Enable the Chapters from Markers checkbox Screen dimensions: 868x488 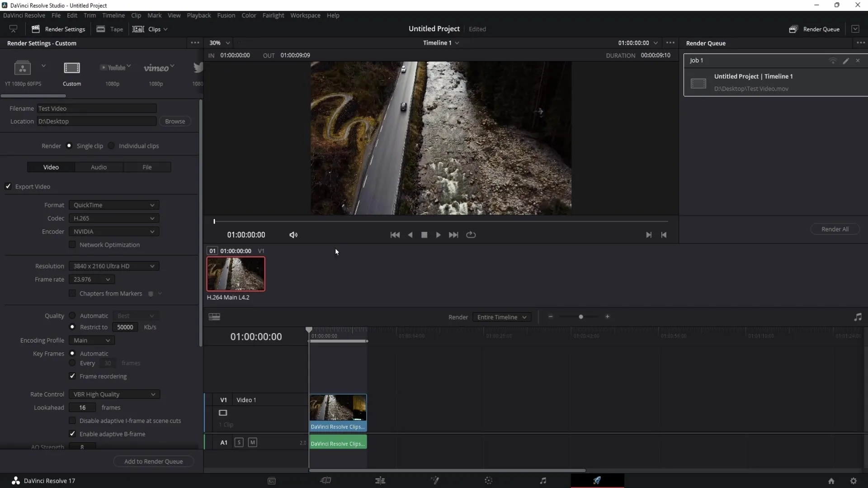73,292
